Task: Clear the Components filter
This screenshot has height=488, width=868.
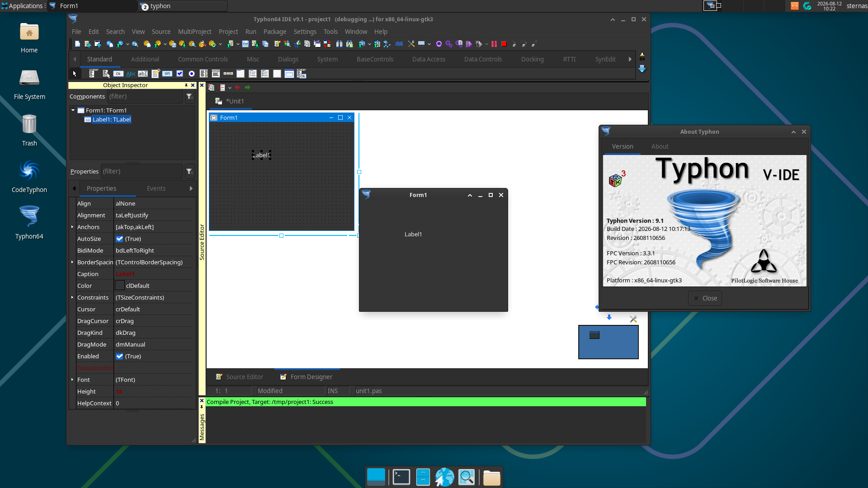Action: pyautogui.click(x=190, y=97)
